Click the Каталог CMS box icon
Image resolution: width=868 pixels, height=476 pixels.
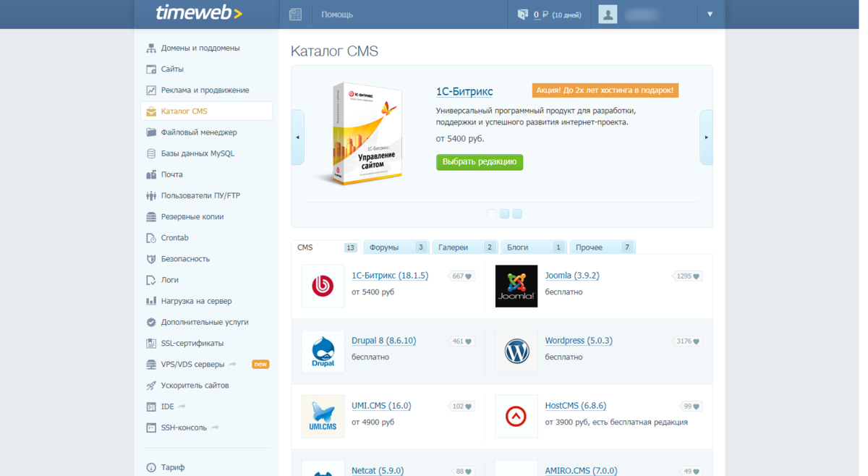[151, 111]
